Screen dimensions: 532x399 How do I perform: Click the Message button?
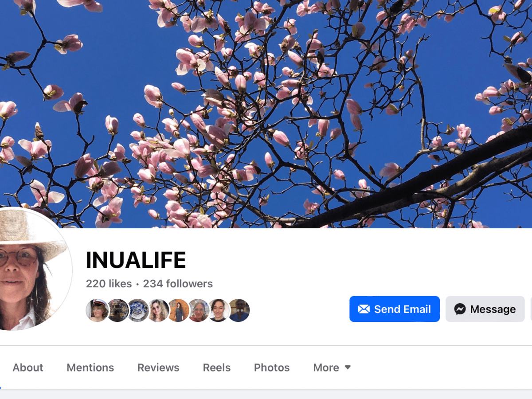485,309
